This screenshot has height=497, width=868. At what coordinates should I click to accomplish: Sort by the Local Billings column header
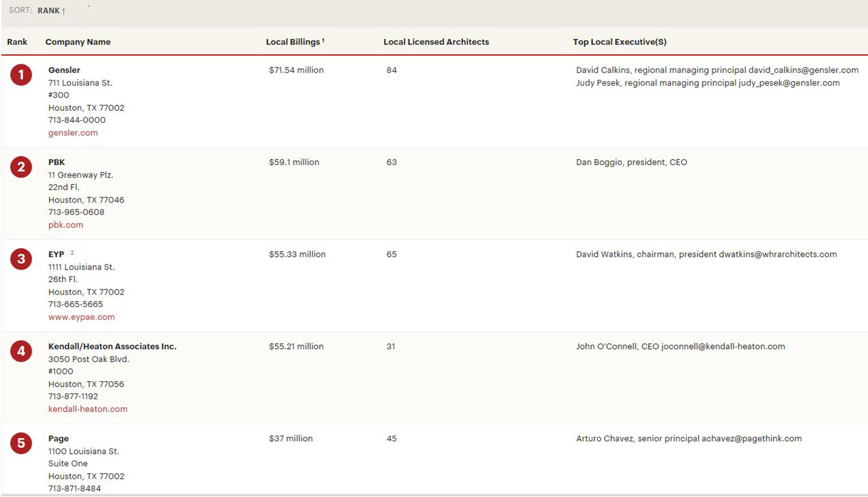tap(295, 42)
